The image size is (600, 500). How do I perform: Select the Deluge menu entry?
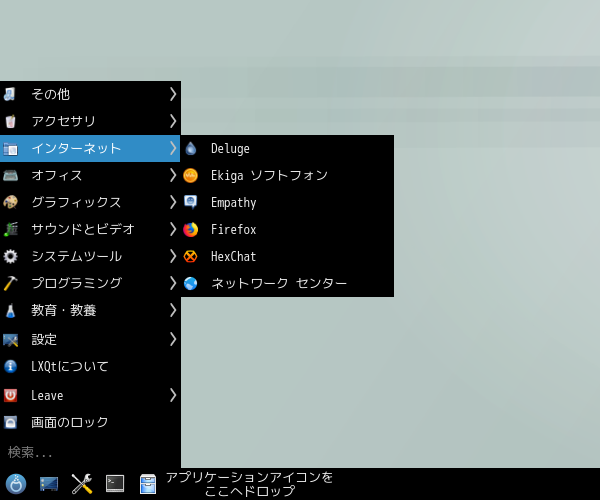(x=287, y=148)
